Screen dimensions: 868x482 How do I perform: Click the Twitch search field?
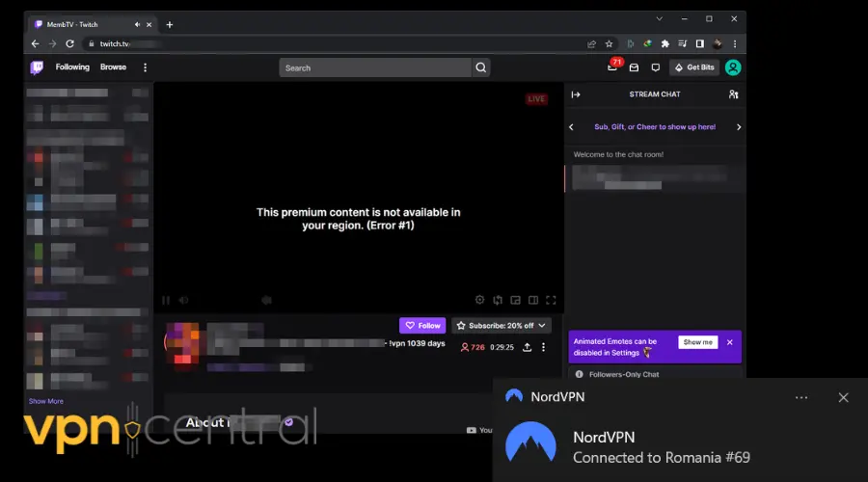(375, 67)
